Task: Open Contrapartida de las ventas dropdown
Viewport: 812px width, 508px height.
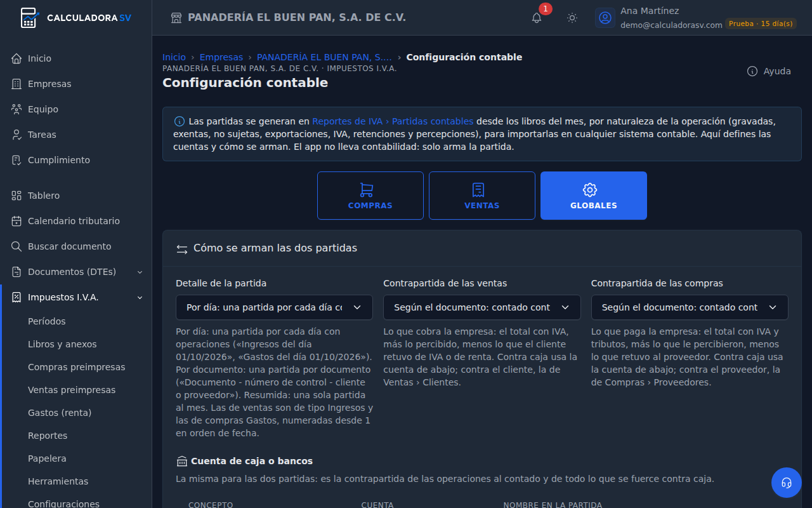Action: 482,307
